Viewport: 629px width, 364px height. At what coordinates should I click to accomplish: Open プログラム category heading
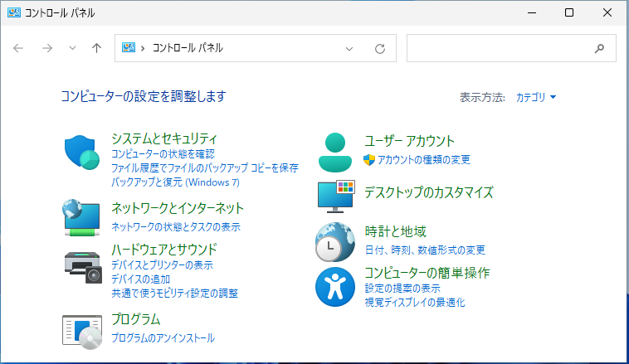tap(135, 319)
